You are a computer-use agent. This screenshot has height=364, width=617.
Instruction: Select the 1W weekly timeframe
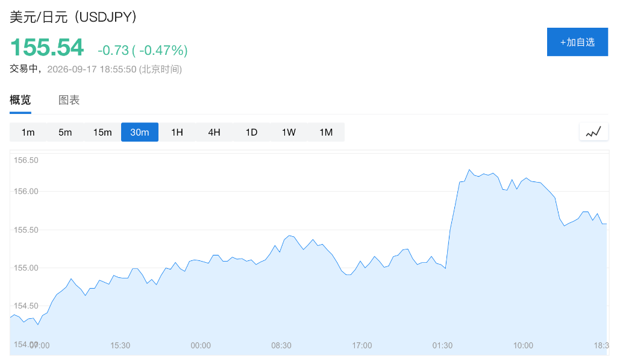(289, 132)
